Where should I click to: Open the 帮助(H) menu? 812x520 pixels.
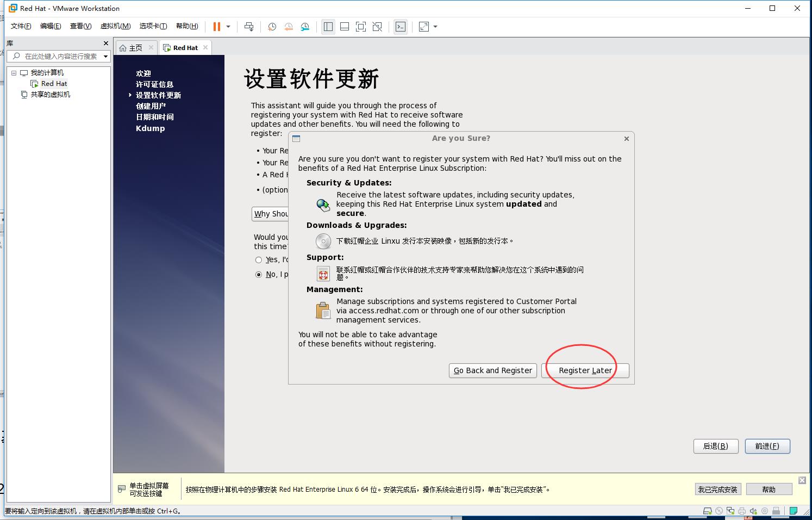[187, 26]
